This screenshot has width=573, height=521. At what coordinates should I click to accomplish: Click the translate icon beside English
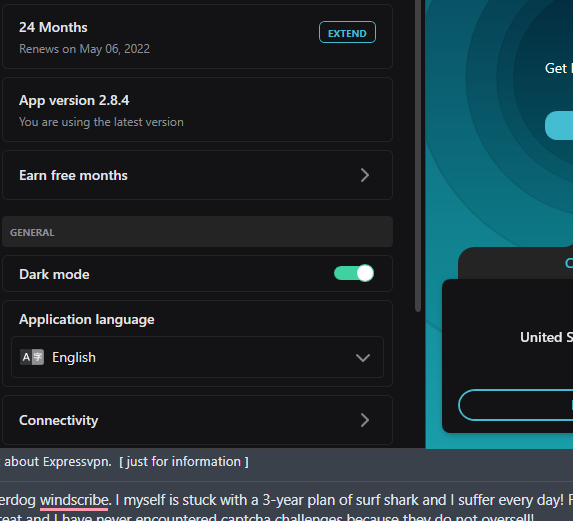32,357
